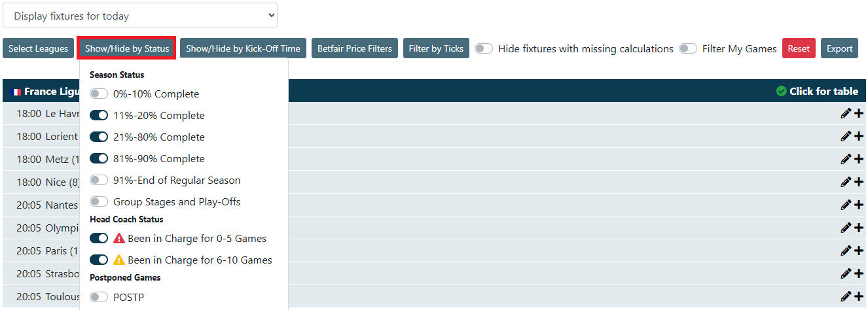Disable the 21%-80% Complete toggle
868x310 pixels.
[x=99, y=137]
